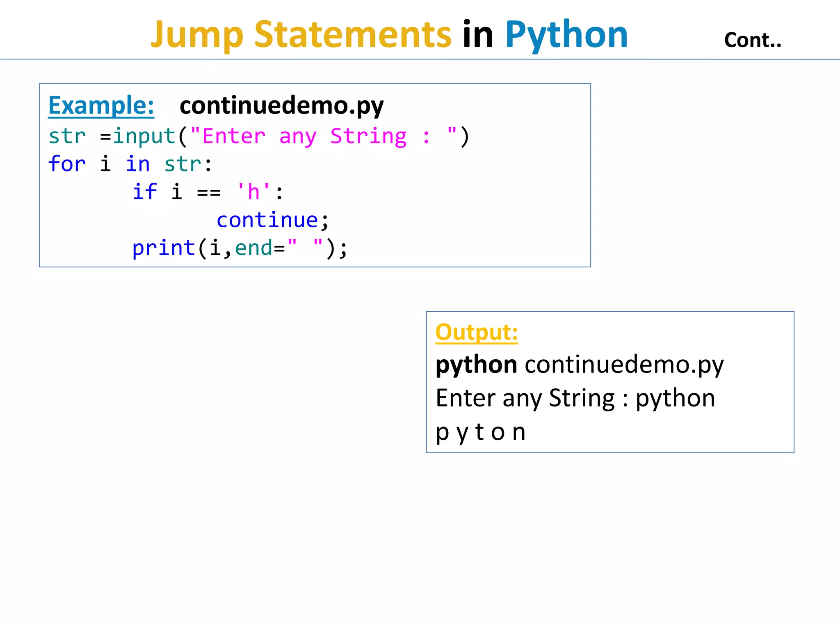Click the teal "str" variable in first code line
Screen dimensions: 840x630
[67, 136]
